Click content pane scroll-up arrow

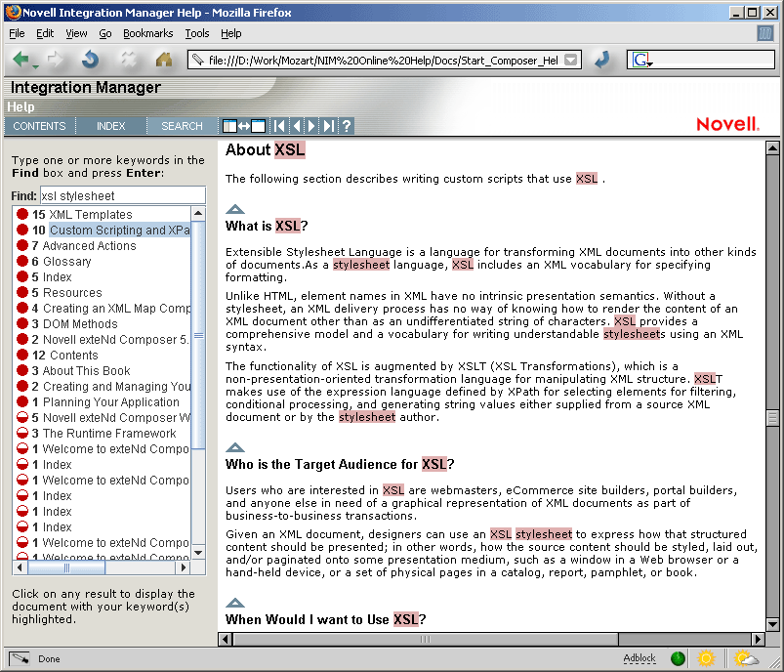772,147
